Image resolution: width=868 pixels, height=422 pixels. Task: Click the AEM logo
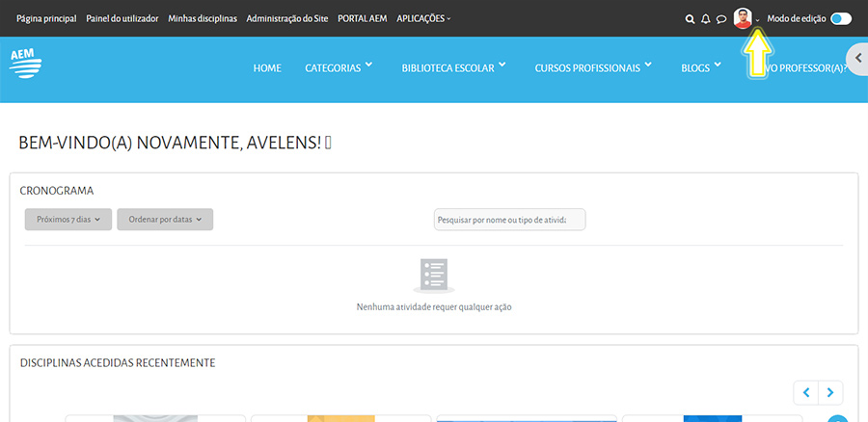click(x=25, y=65)
